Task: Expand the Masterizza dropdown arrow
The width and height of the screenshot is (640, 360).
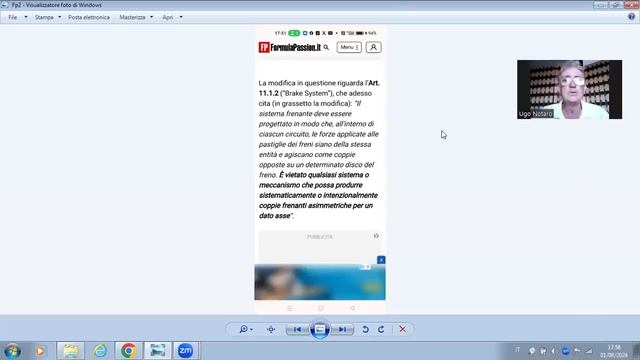Action: [151, 17]
